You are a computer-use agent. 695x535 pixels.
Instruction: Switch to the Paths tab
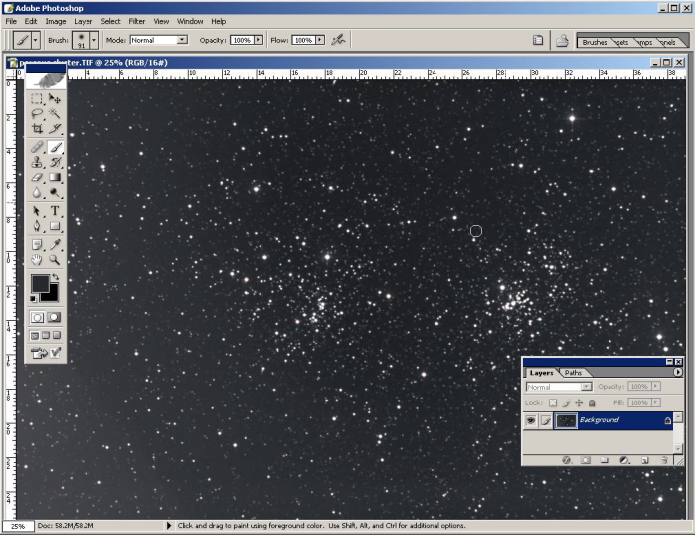pos(573,373)
